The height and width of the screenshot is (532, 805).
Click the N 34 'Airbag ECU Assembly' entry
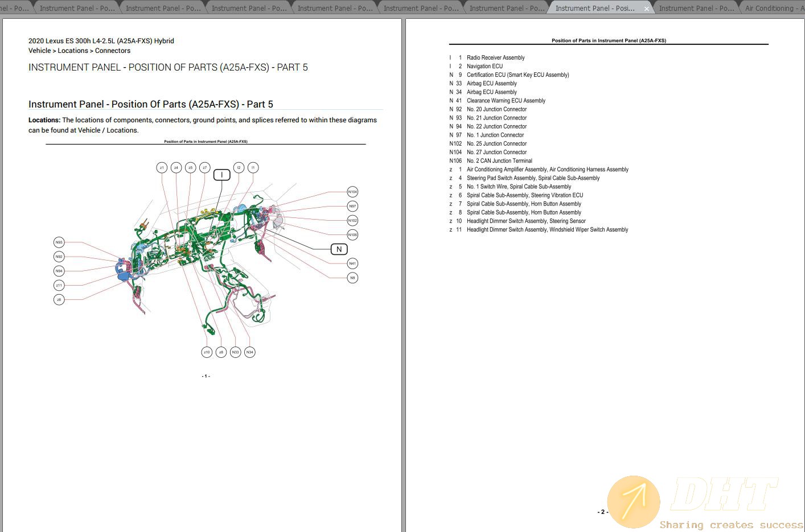(x=491, y=92)
